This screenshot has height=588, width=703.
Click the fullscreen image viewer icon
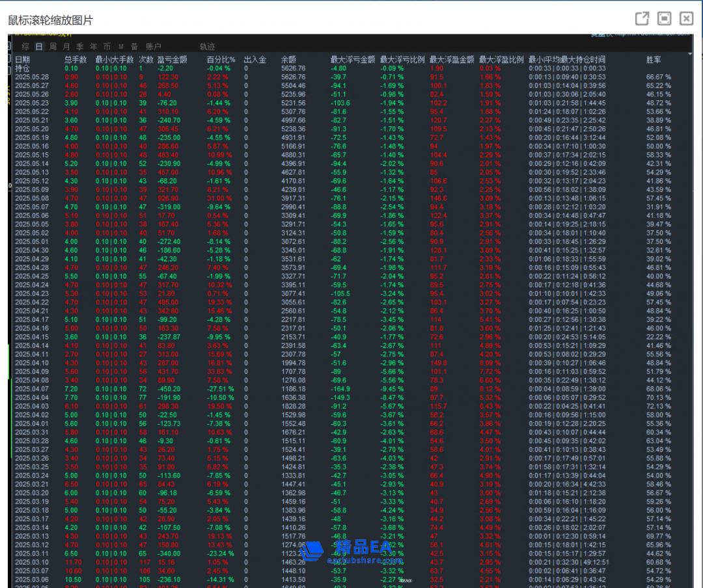pyautogui.click(x=664, y=19)
